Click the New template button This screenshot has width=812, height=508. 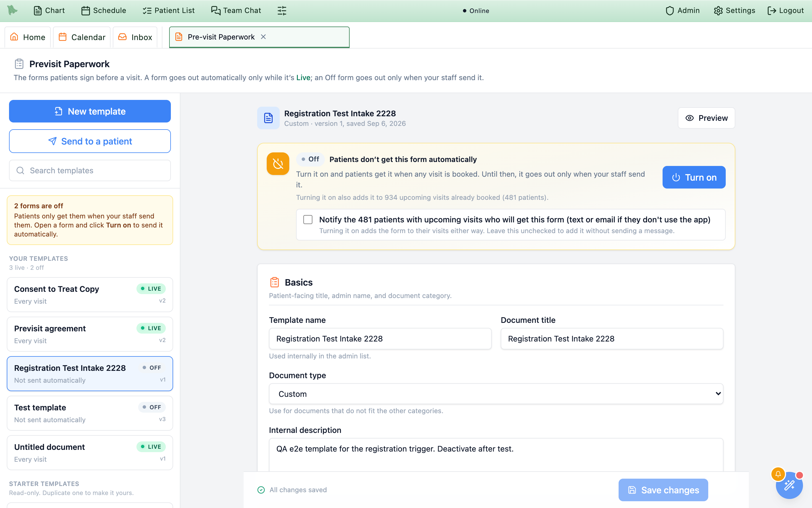click(x=90, y=111)
